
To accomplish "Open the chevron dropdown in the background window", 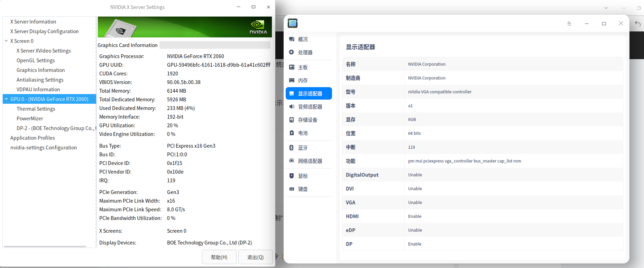I will pyautogui.click(x=606, y=8).
